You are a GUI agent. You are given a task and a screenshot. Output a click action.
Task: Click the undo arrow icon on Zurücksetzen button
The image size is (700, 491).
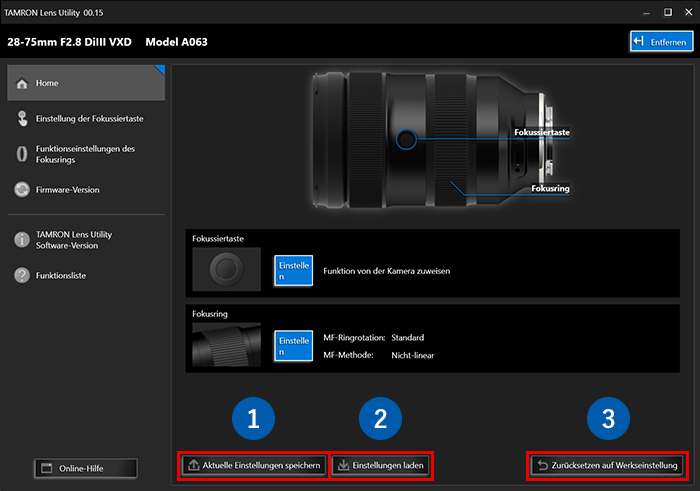coord(542,465)
